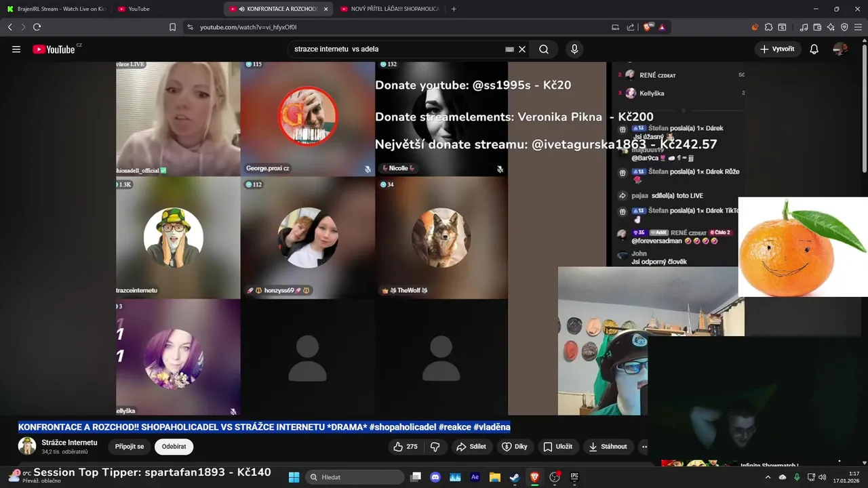Focus the YouTube search field

pos(397,49)
